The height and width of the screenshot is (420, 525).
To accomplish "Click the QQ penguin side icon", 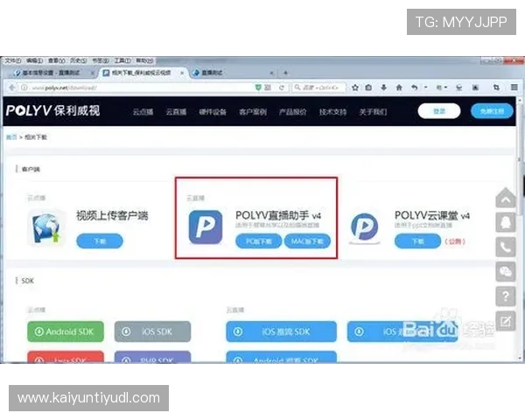I will pos(506,222).
